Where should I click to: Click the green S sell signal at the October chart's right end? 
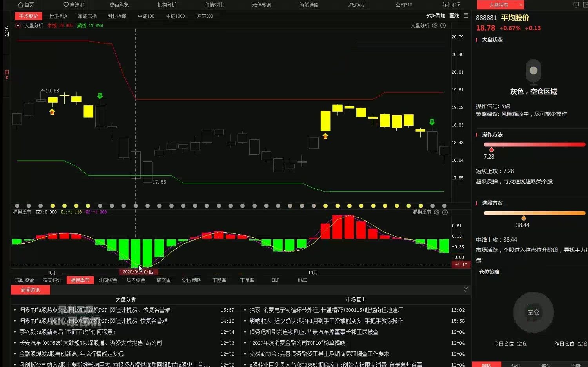(x=432, y=122)
